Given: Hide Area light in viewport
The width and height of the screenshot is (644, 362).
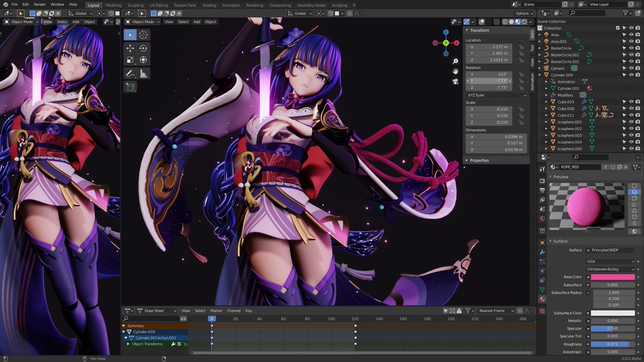Looking at the screenshot, I should point(631,35).
